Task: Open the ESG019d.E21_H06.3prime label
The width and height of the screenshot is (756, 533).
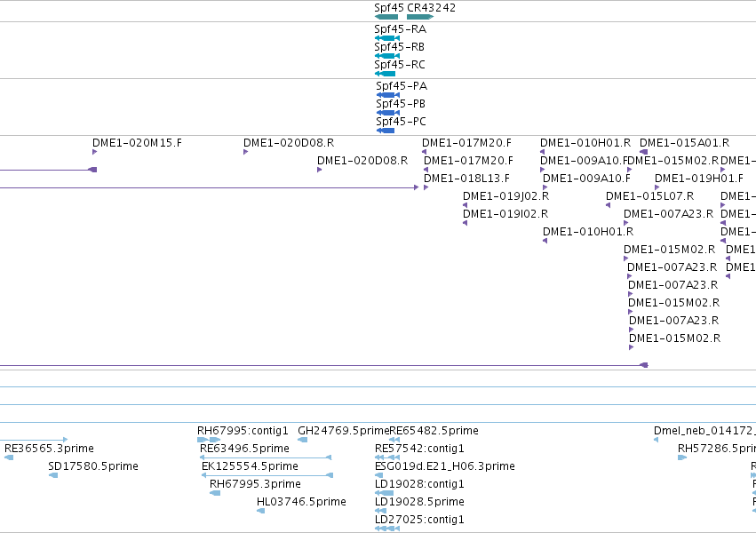Action: (444, 466)
